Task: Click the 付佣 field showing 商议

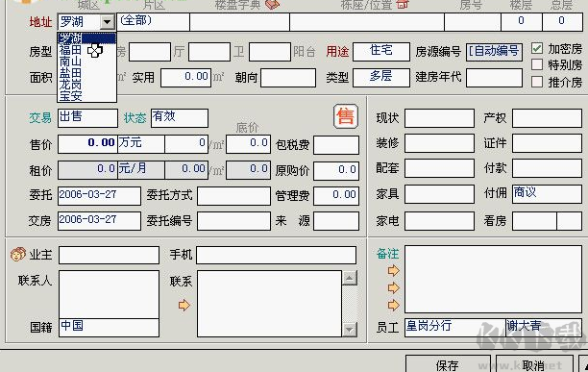Action: pos(547,194)
